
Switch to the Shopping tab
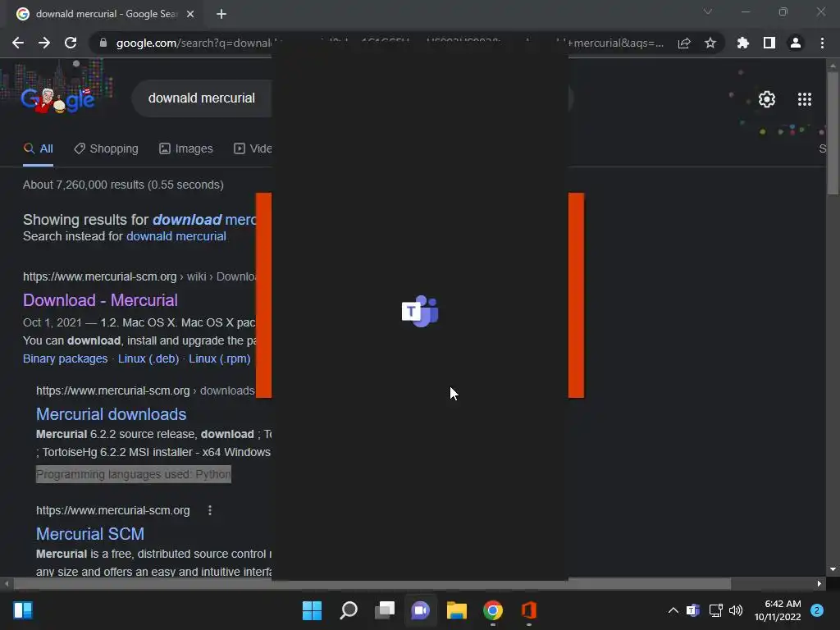click(106, 149)
